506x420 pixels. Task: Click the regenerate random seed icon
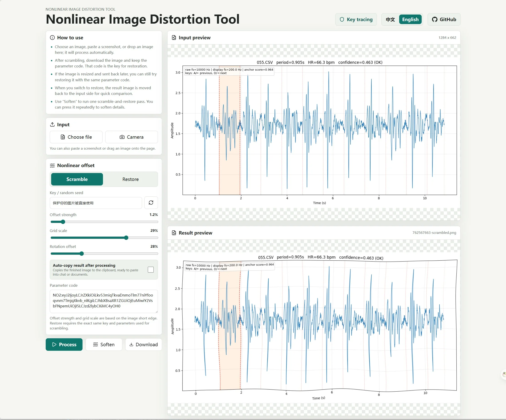(151, 203)
